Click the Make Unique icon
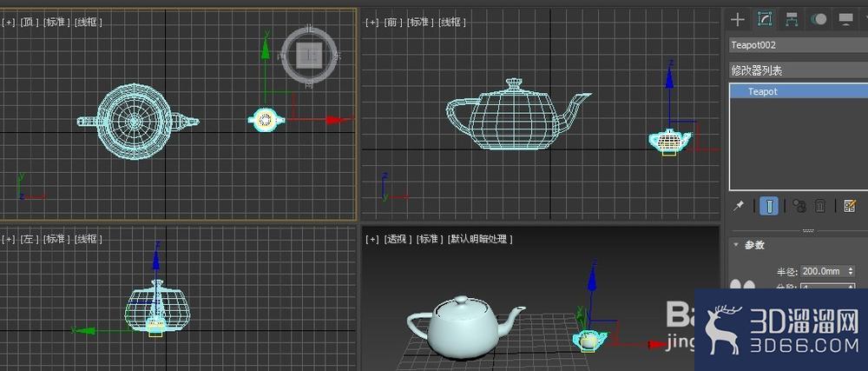The image size is (868, 371). coord(799,206)
